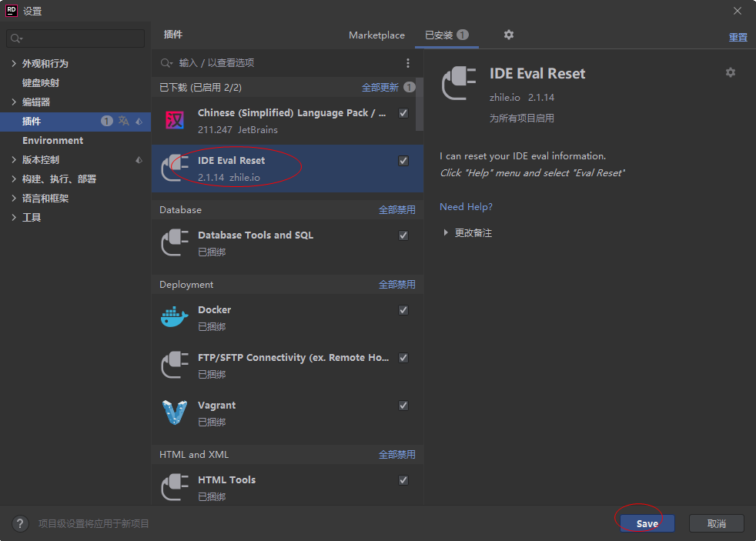Click the project-level marker icon on 插件 row
Image resolution: width=756 pixels, height=541 pixels.
[x=139, y=122]
